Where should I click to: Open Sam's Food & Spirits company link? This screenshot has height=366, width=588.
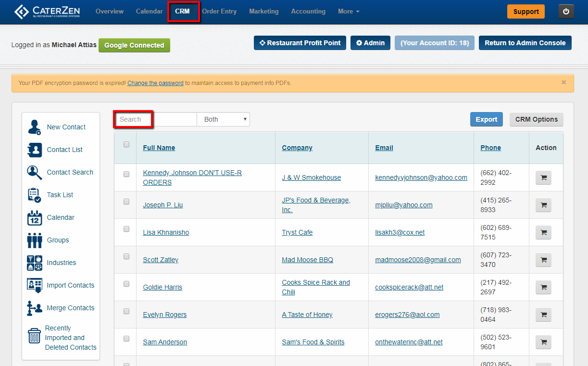[313, 342]
